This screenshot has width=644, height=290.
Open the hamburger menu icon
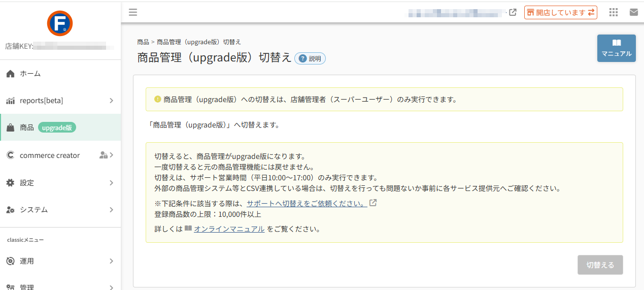pyautogui.click(x=133, y=12)
